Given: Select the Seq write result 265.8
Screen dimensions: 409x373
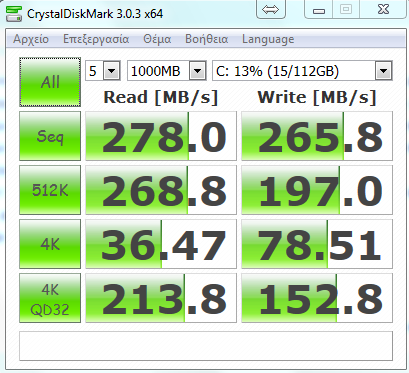Looking at the screenshot, I should tap(317, 136).
